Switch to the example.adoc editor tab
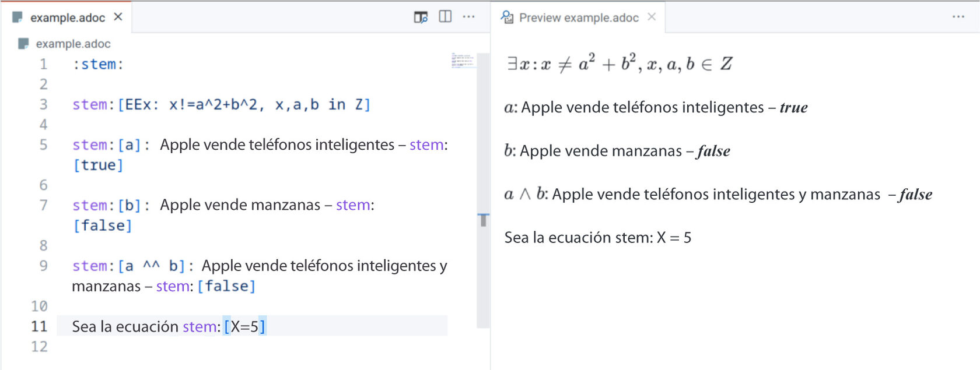 pyautogui.click(x=70, y=16)
